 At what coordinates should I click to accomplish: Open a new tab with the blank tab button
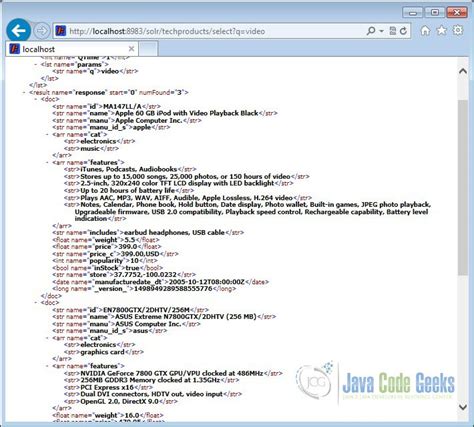click(148, 49)
